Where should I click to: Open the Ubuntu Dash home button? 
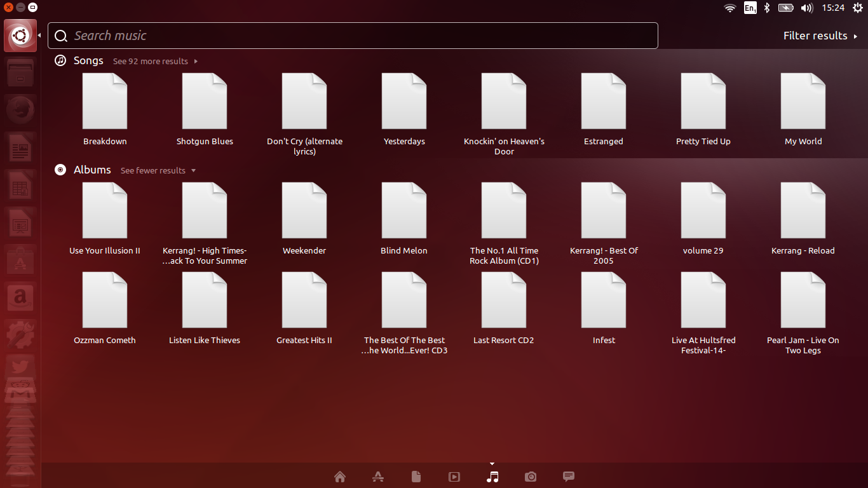pyautogui.click(x=20, y=36)
